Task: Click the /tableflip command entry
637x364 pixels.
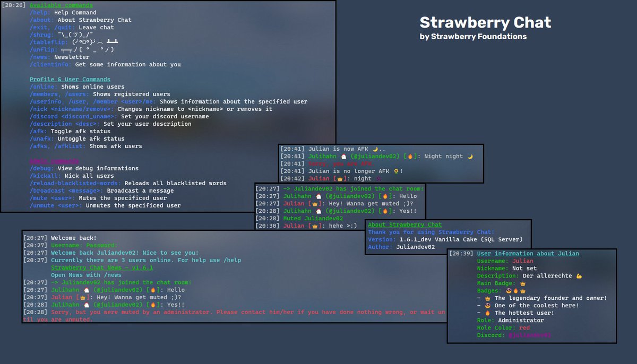Action: (74, 42)
